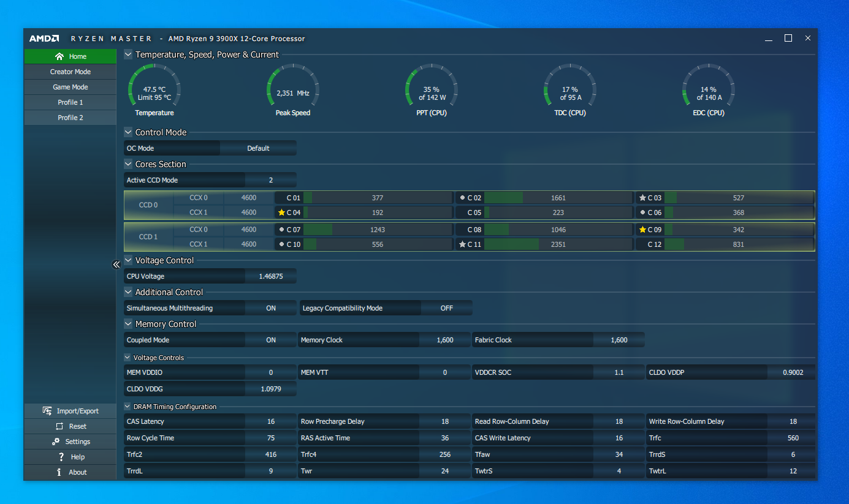Screen dimensions: 849x504
Task: Click the About info icon
Action: pyautogui.click(x=59, y=472)
